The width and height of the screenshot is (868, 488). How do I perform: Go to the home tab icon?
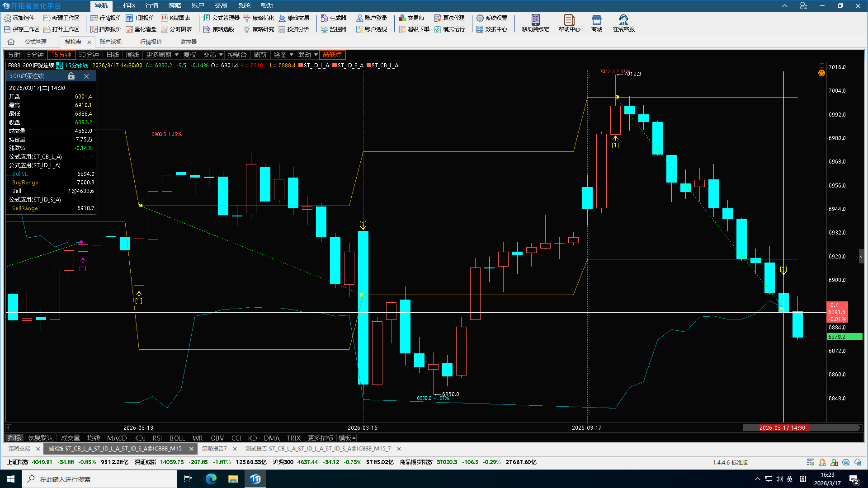point(11,42)
